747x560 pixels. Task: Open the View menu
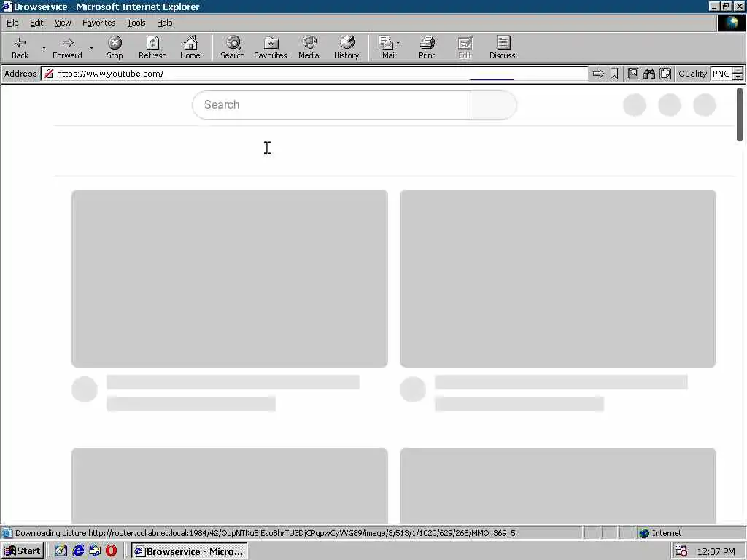(63, 23)
